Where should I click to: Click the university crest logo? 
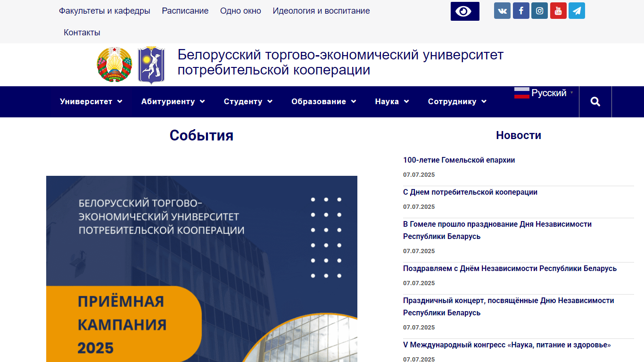point(151,65)
